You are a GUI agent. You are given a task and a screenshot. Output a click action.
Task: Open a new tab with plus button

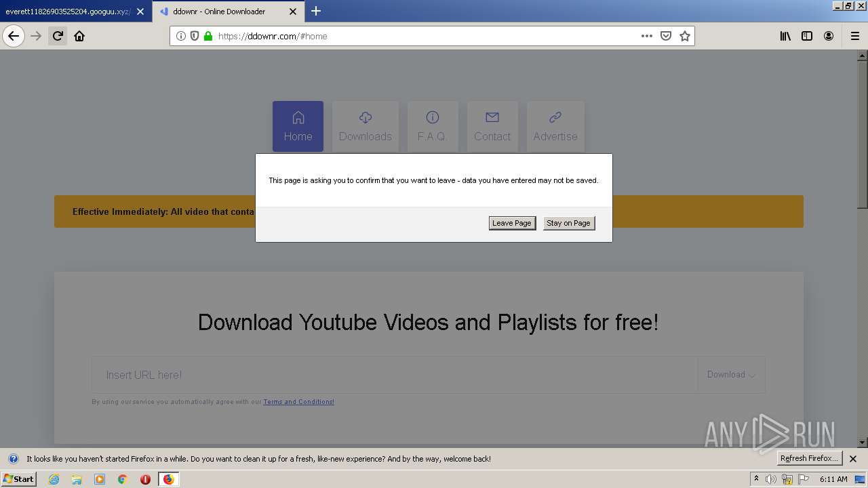click(x=316, y=11)
